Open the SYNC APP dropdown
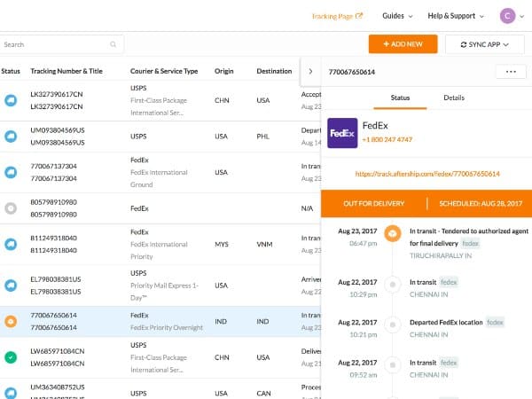Viewport: 532px width, 399px height. (484, 44)
